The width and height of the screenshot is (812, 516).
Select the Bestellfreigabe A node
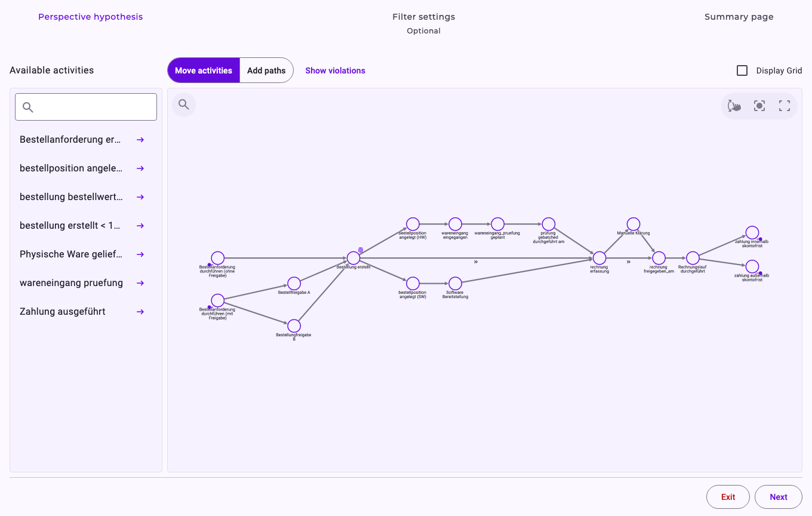(x=294, y=283)
